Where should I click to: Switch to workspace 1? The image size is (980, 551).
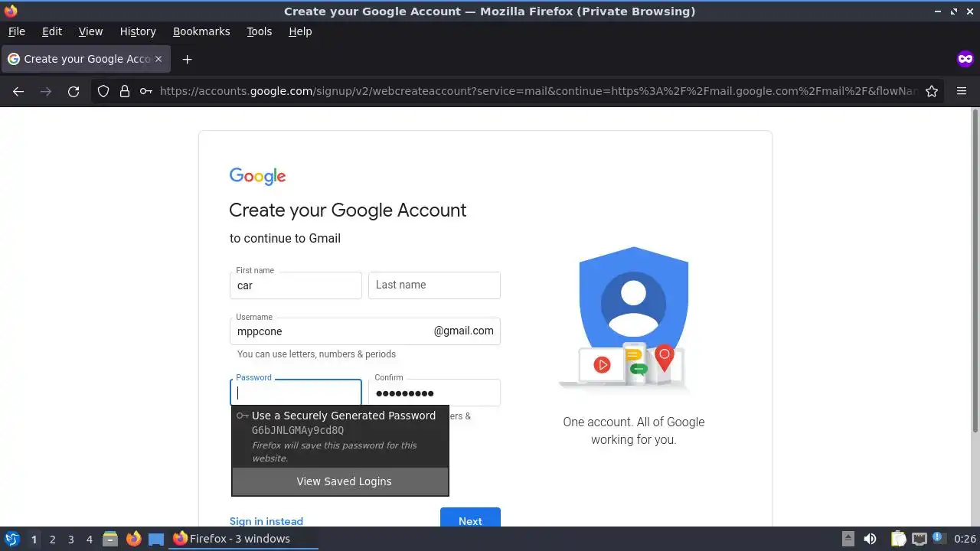click(x=34, y=539)
